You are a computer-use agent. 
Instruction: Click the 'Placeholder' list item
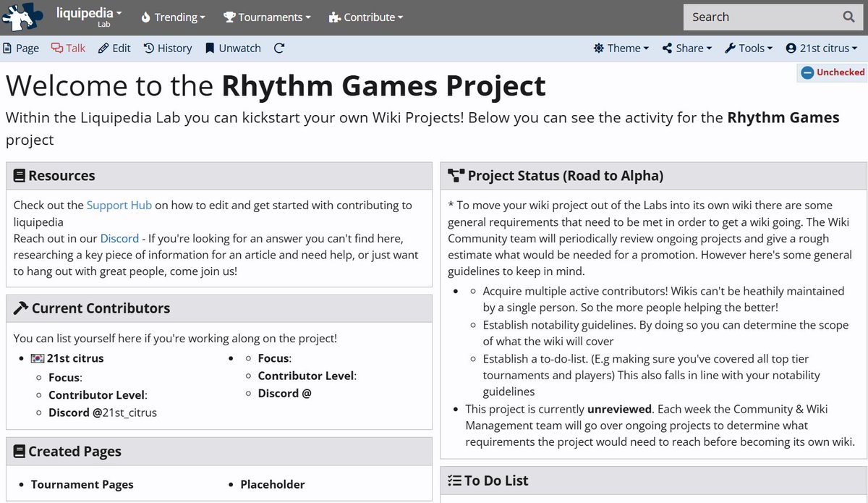[x=273, y=484]
